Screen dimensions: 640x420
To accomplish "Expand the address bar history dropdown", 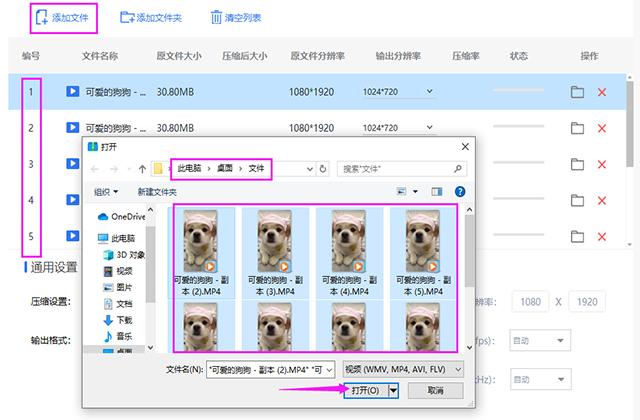I will (x=309, y=169).
